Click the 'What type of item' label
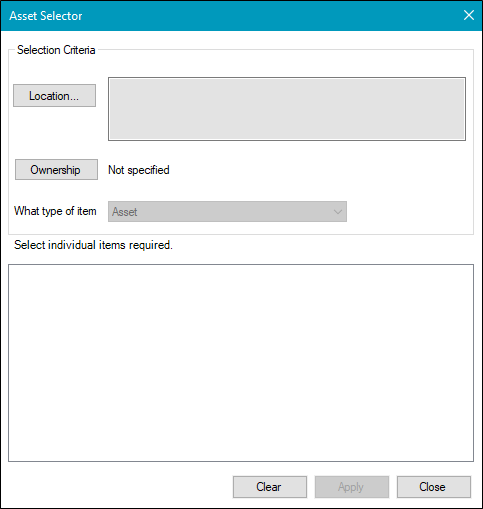The image size is (483, 509). 55,211
